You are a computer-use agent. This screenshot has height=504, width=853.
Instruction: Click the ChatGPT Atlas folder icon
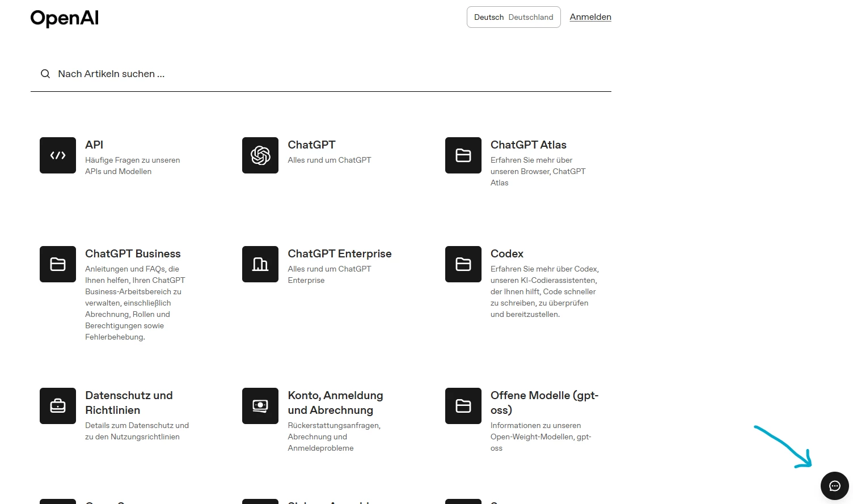point(463,155)
